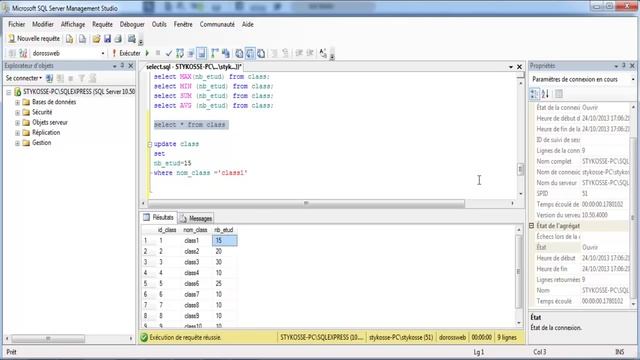Pin the Propriétés panel with auto-hide icon

pyautogui.click(x=624, y=66)
